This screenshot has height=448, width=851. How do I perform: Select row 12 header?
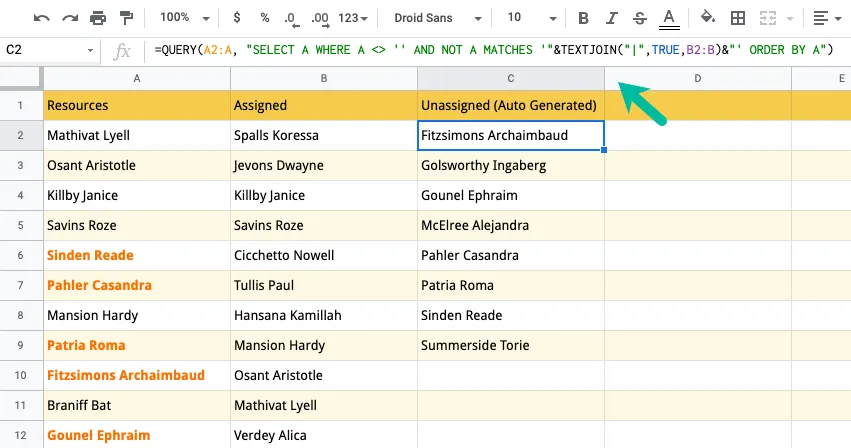coord(21,435)
